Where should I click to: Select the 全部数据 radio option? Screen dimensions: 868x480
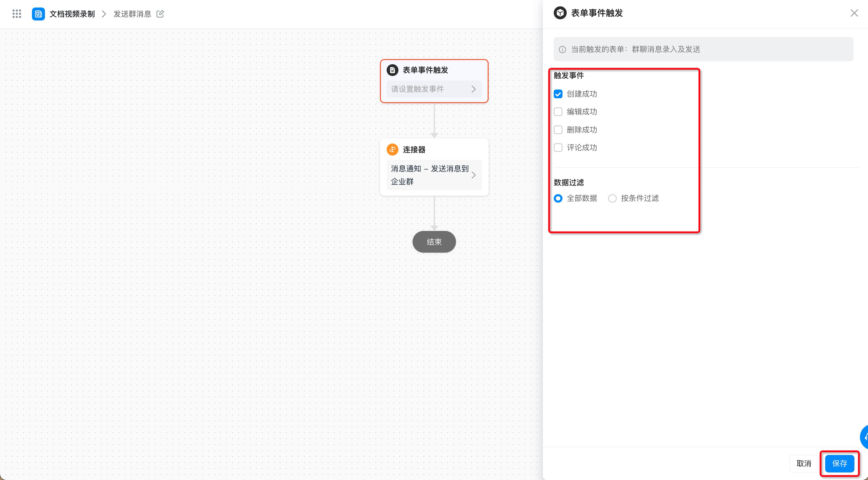coord(558,198)
